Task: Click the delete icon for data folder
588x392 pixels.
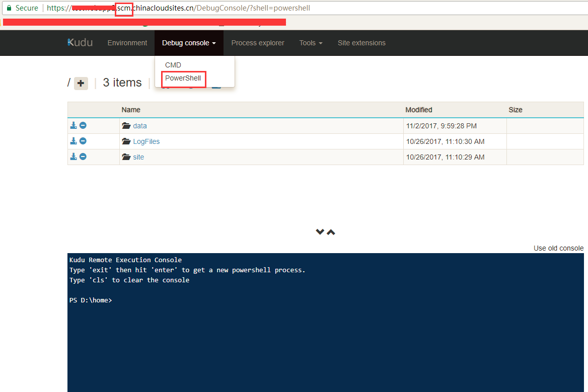Action: tap(83, 125)
